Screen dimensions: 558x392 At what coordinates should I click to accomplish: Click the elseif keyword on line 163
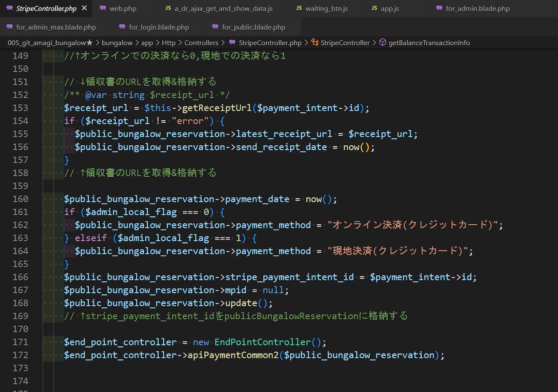(91, 238)
